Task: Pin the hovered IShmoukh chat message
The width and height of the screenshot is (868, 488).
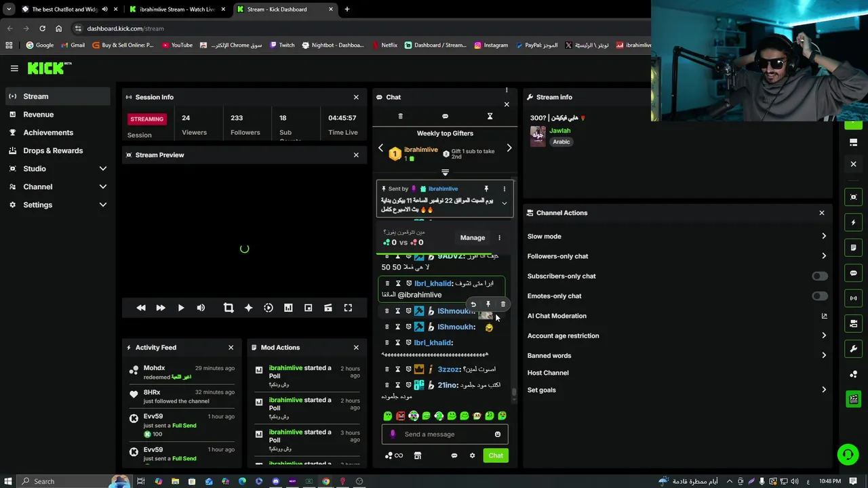Action: (x=488, y=304)
